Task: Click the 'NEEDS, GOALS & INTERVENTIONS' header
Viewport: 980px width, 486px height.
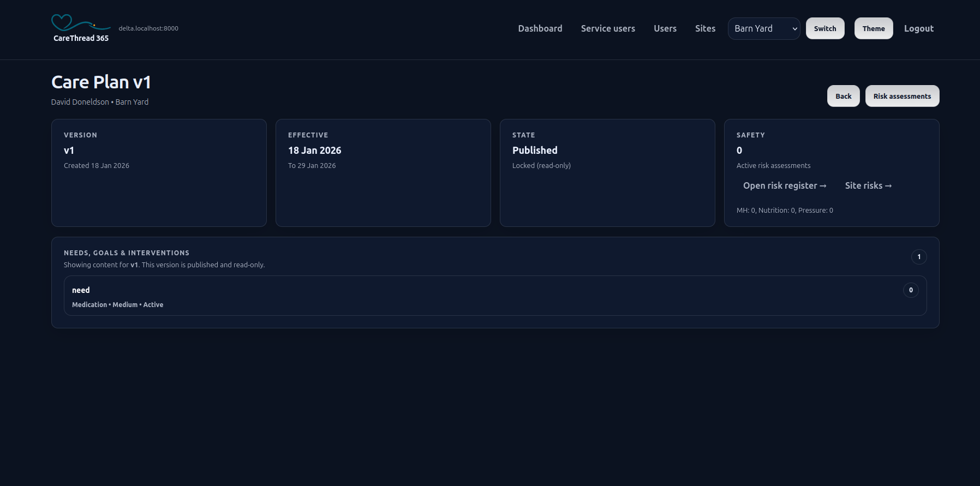Action: (127, 253)
